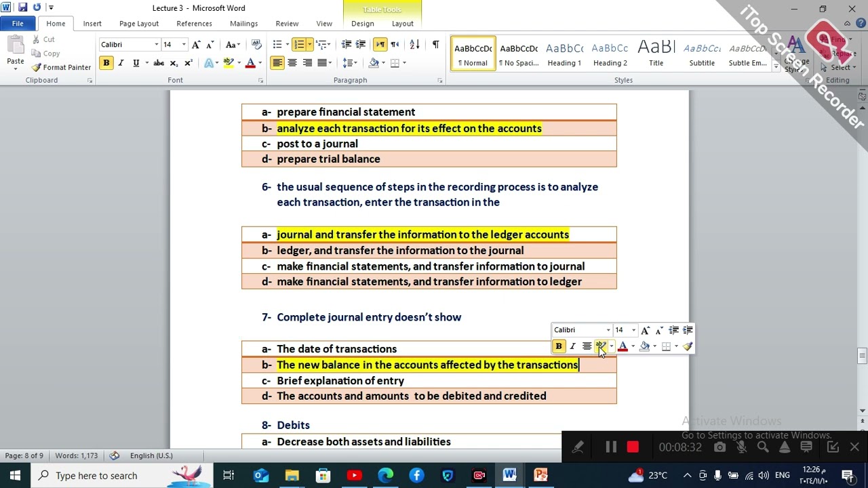Click the Words: 1,173 status bar entry
Image resolution: width=868 pixels, height=488 pixels.
pos(76,455)
